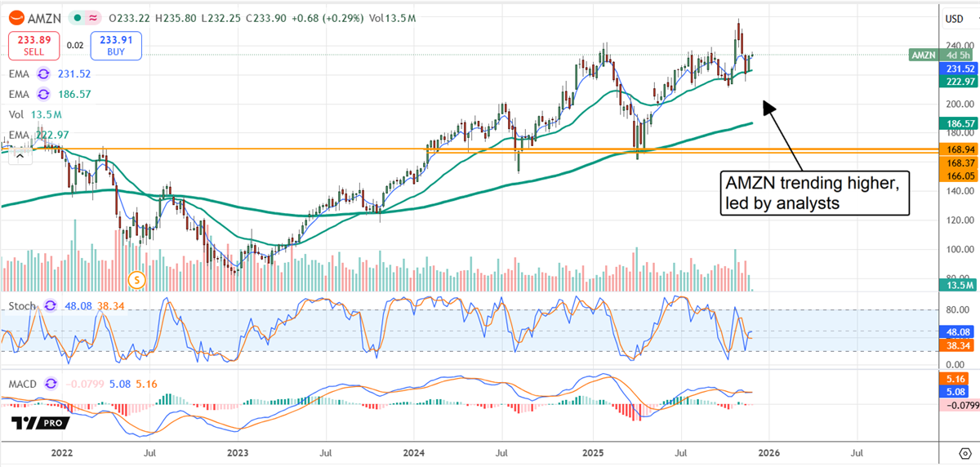The image size is (980, 467).
Task: Click the 13.5M volume axis label
Action: pos(959,285)
